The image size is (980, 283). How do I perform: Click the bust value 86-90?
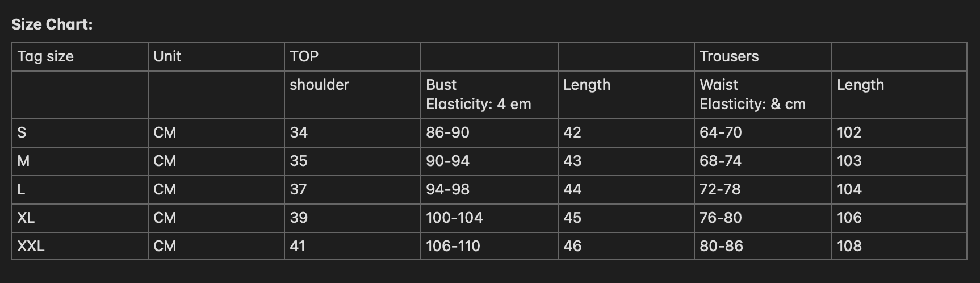447,132
